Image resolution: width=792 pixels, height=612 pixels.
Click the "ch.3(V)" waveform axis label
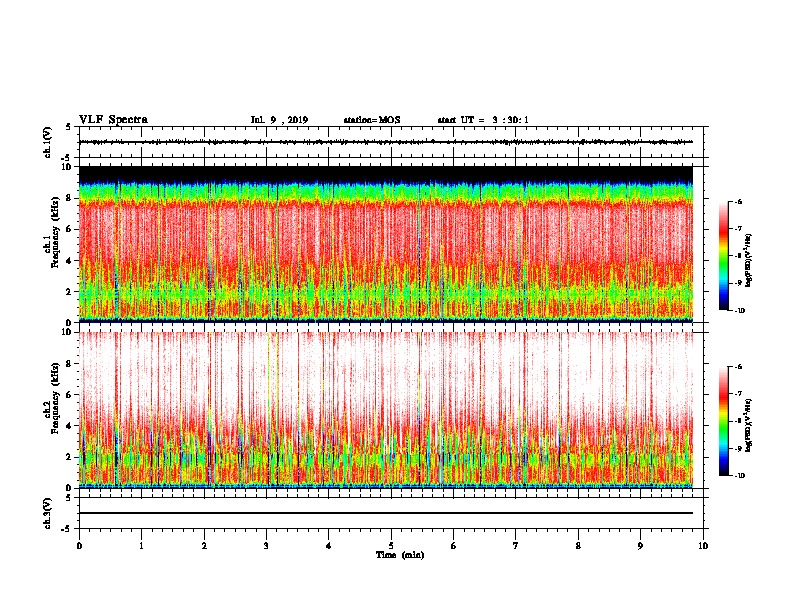pyautogui.click(x=47, y=513)
